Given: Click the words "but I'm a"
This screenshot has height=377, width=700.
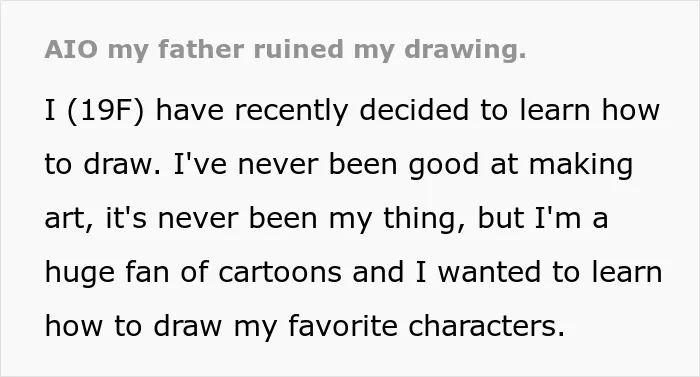Looking at the screenshot, I should [x=543, y=218].
